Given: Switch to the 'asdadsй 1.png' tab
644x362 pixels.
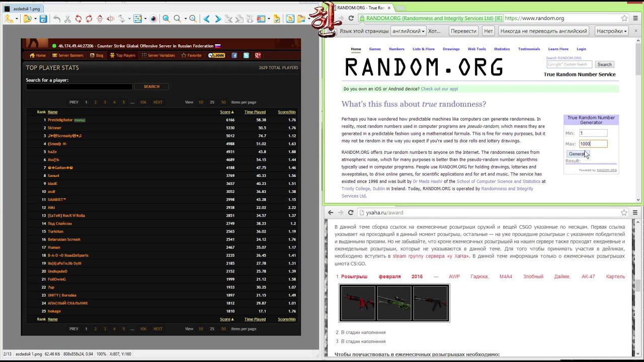Looking at the screenshot, I should point(22,9).
